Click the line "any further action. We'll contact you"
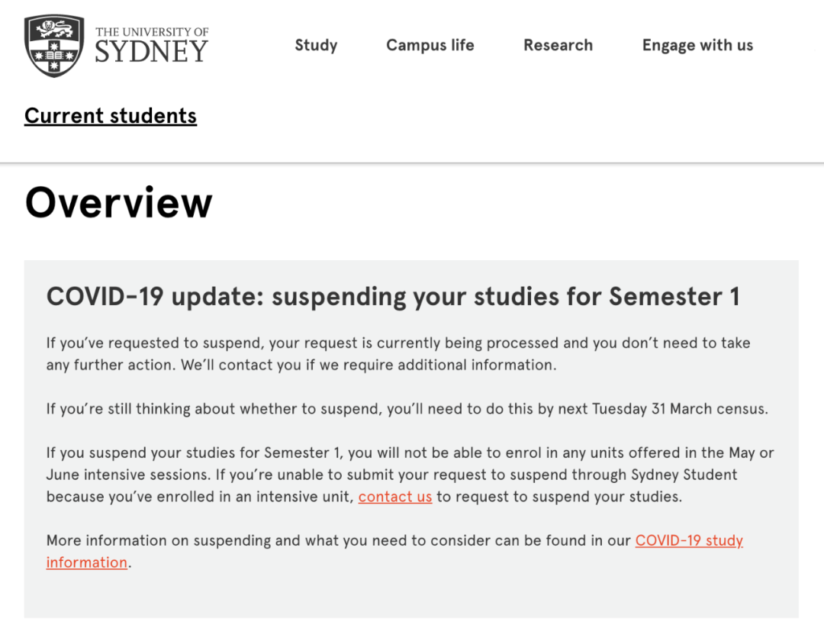The image size is (824, 644). (301, 365)
